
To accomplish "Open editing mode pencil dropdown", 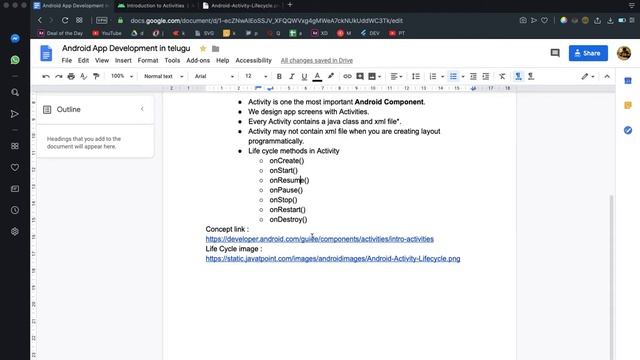I will coord(588,76).
